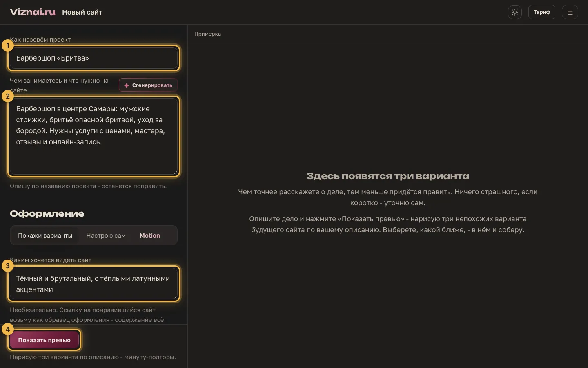
Task: Open the hamburger menu
Action: 570,12
